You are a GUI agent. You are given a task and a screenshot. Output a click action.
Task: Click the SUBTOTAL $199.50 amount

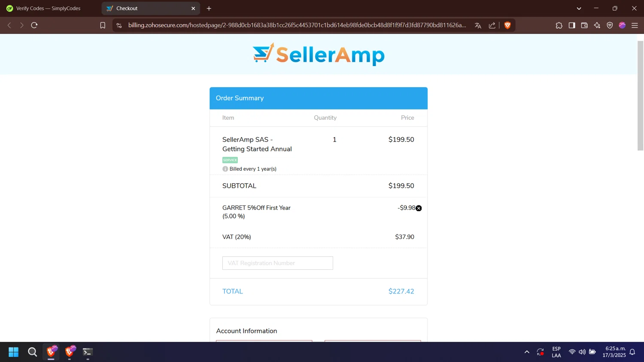click(x=401, y=186)
